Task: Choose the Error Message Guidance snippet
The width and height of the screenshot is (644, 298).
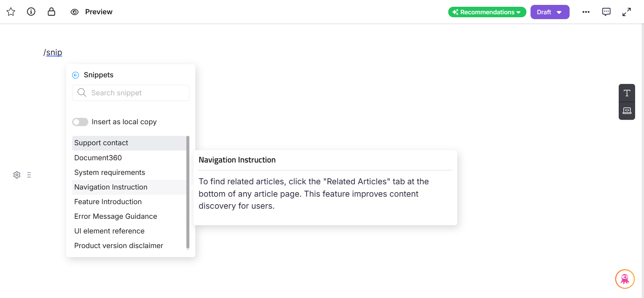Action: click(115, 217)
